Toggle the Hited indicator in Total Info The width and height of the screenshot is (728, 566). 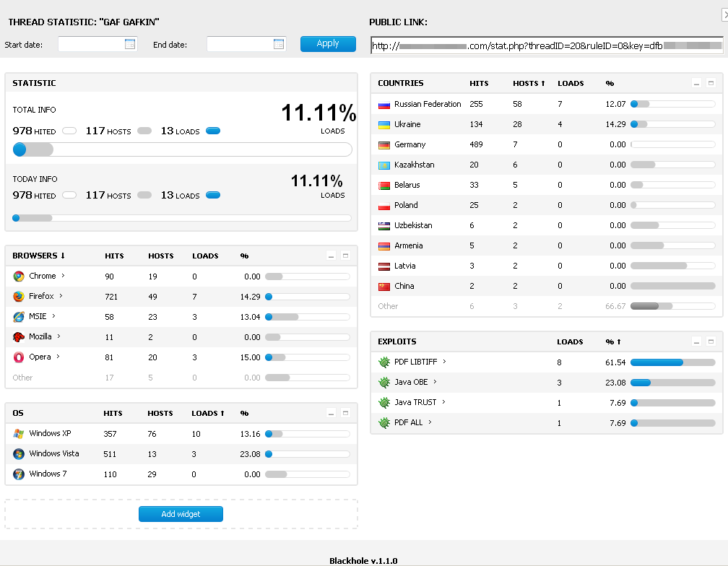tap(69, 131)
